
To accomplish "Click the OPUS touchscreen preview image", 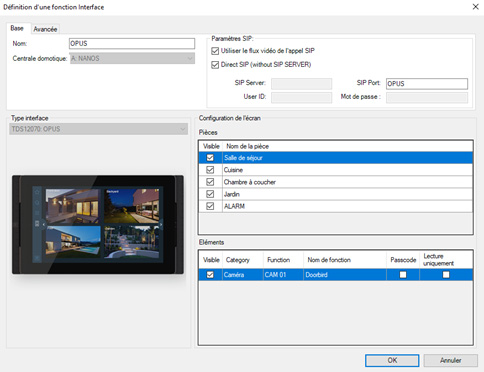I will 98,225.
